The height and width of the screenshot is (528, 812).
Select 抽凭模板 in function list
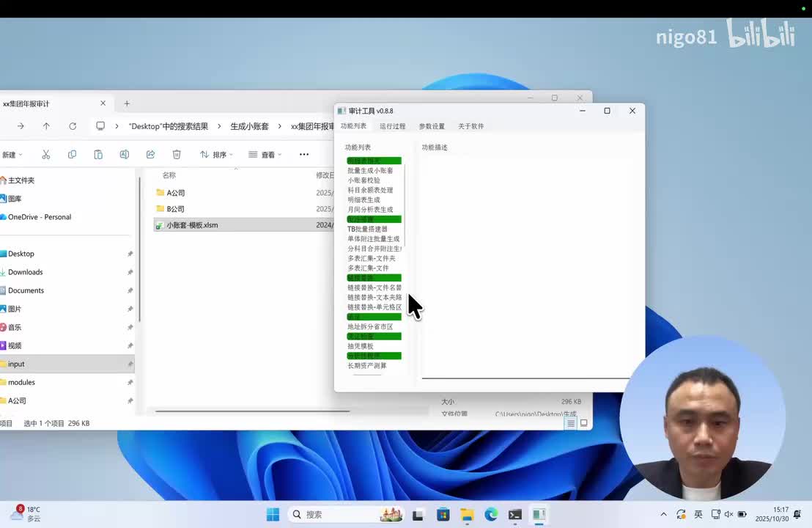tap(361, 346)
